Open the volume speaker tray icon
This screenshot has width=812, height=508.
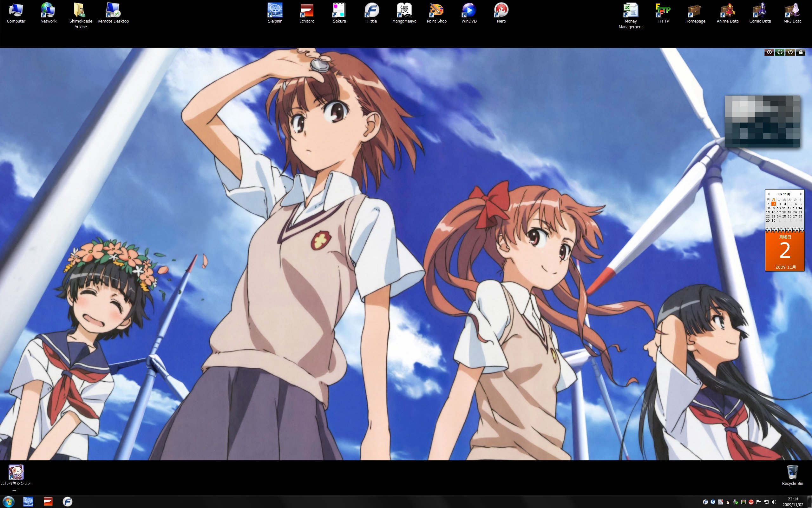774,502
